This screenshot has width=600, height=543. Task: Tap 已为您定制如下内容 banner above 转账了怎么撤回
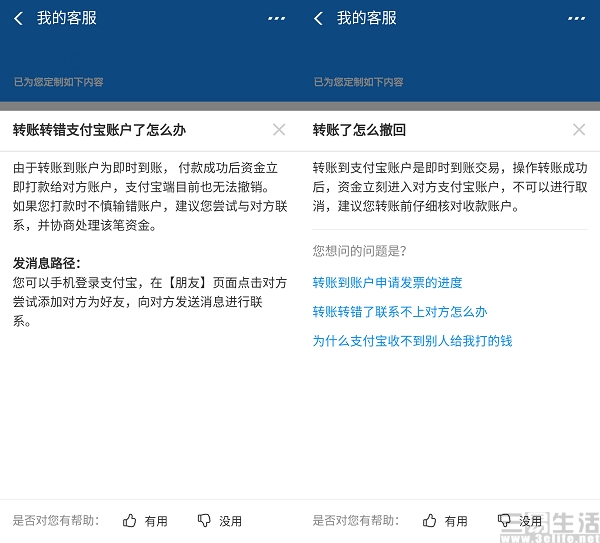(358, 82)
